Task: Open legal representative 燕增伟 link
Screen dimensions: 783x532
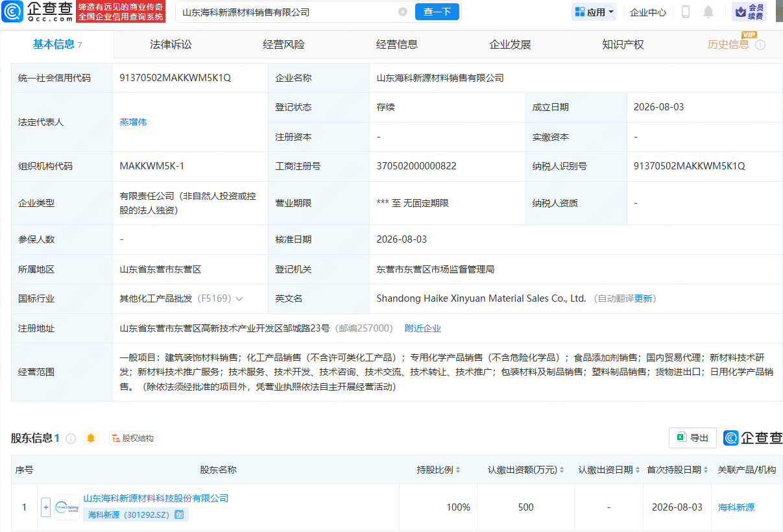Action: pyautogui.click(x=133, y=122)
